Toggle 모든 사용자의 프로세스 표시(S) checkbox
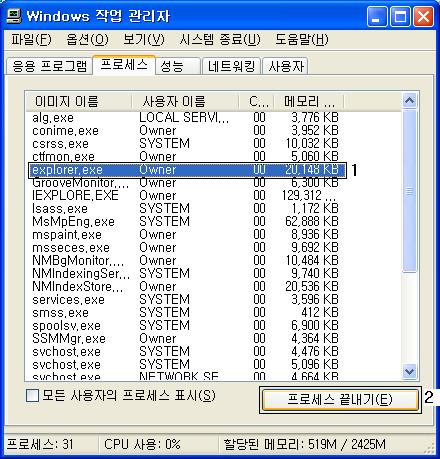 32,396
